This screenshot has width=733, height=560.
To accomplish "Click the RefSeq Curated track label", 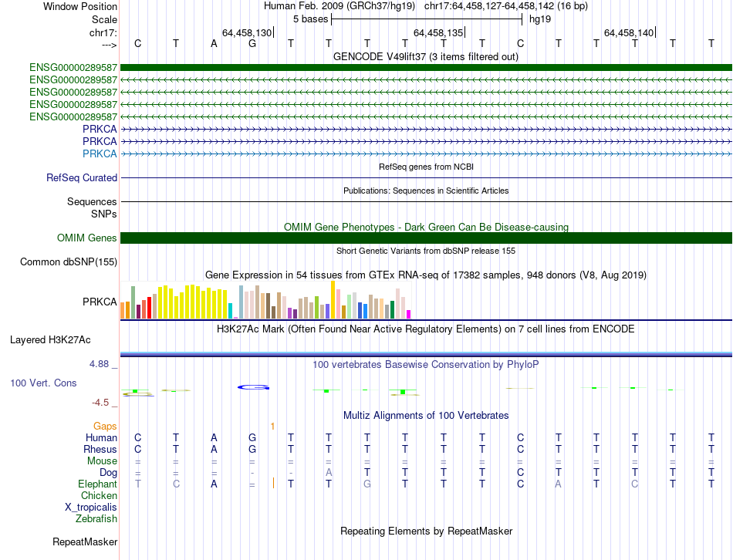I will (82, 177).
